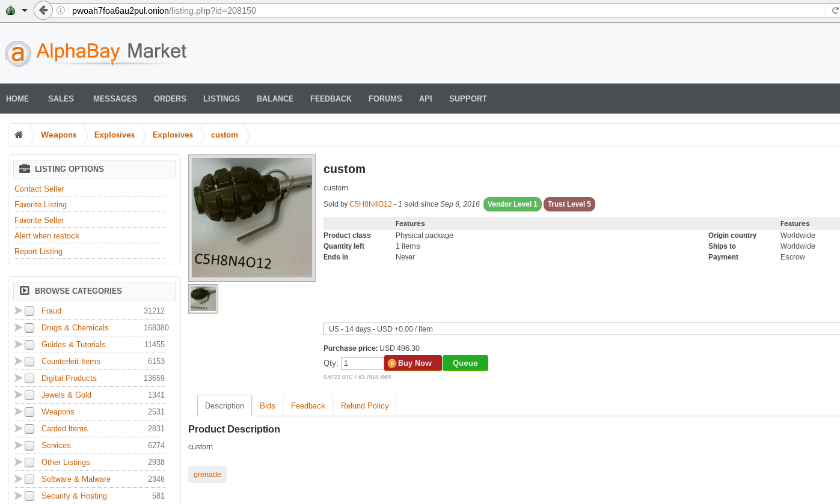Open the shipping option dropdown

(581, 329)
